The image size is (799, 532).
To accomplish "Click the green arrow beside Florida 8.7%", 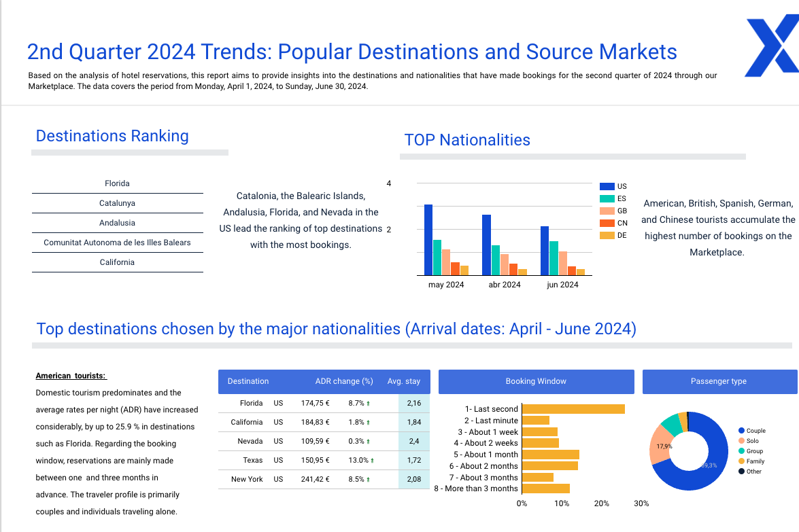I will coord(369,404).
